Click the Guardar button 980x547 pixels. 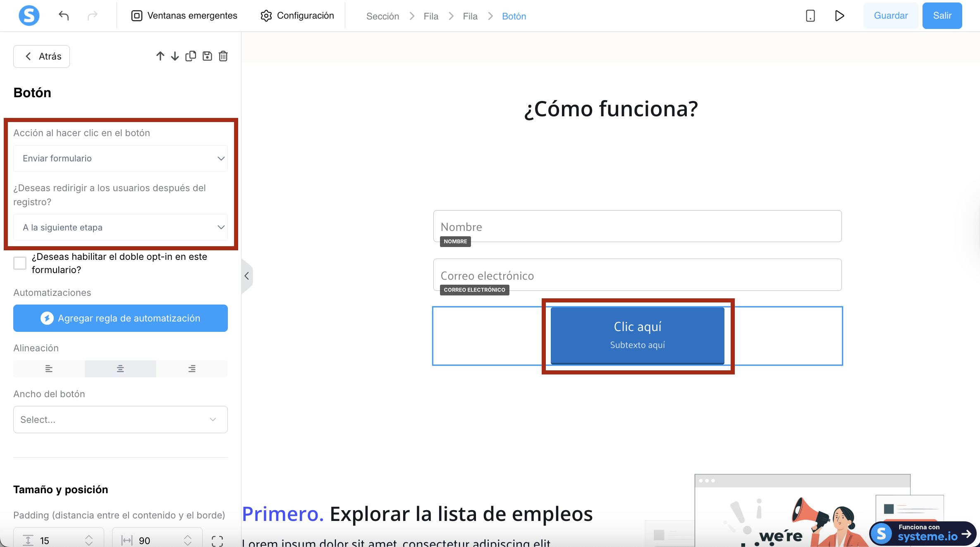891,16
